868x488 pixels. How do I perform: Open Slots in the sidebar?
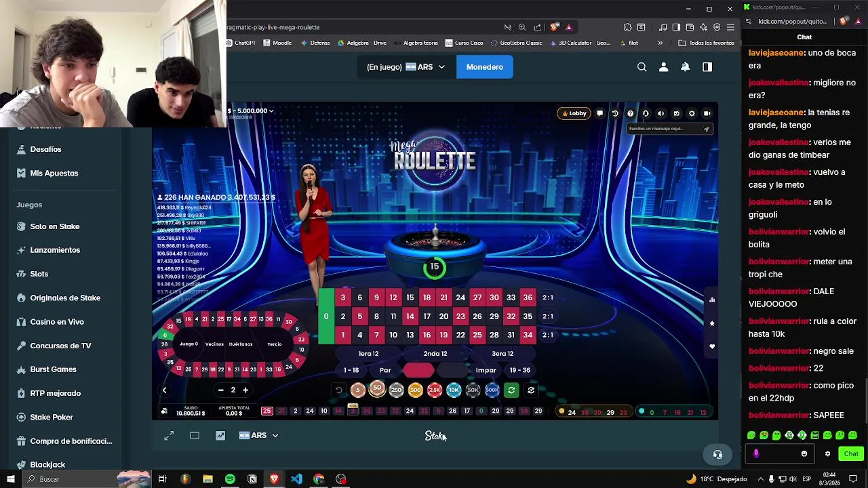point(39,274)
